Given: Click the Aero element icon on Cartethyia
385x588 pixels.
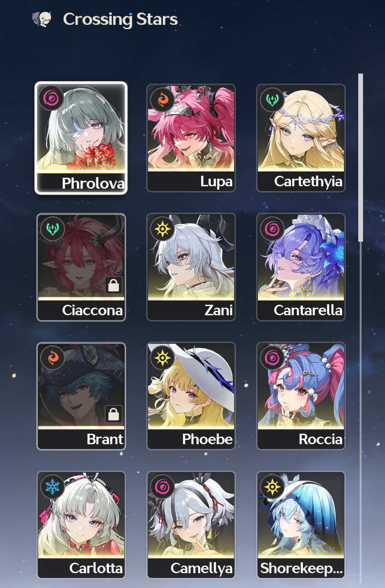Looking at the screenshot, I should point(272,98).
